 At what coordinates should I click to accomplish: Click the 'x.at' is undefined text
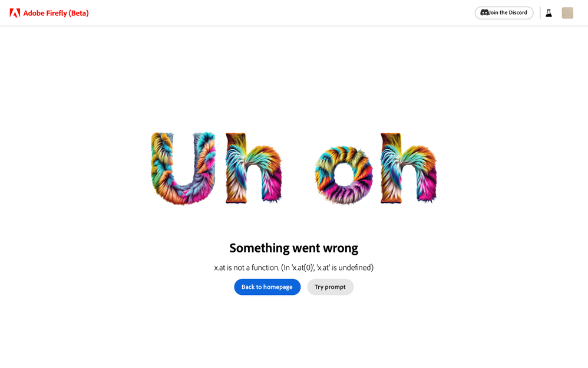[345, 268]
